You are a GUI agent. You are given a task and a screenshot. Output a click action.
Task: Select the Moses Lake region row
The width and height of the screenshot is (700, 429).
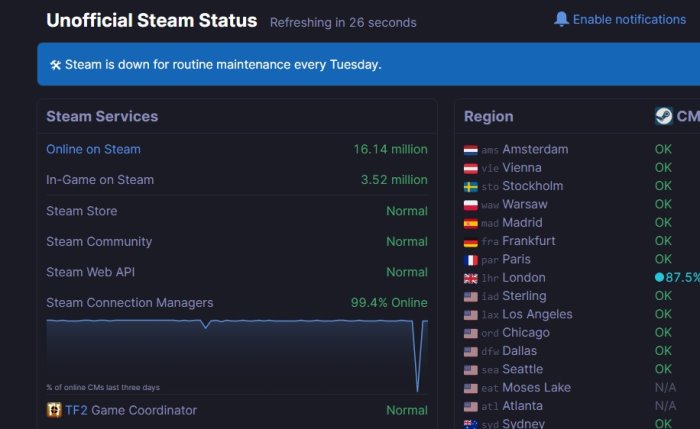tap(578, 387)
